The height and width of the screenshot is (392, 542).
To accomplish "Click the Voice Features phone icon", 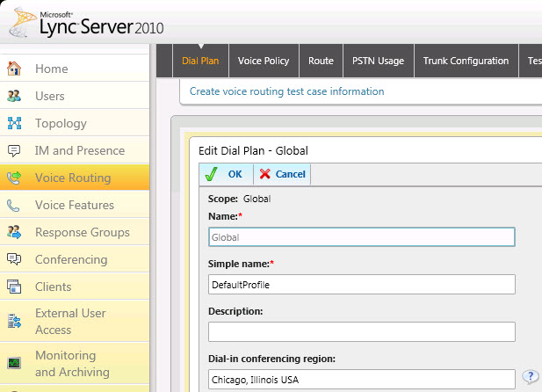I will coord(14,205).
